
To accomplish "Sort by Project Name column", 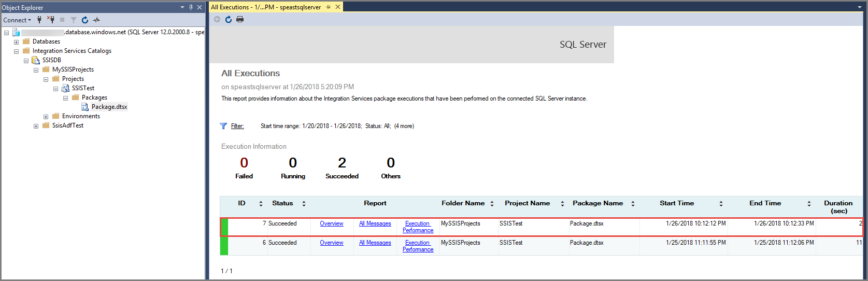I will pyautogui.click(x=562, y=204).
